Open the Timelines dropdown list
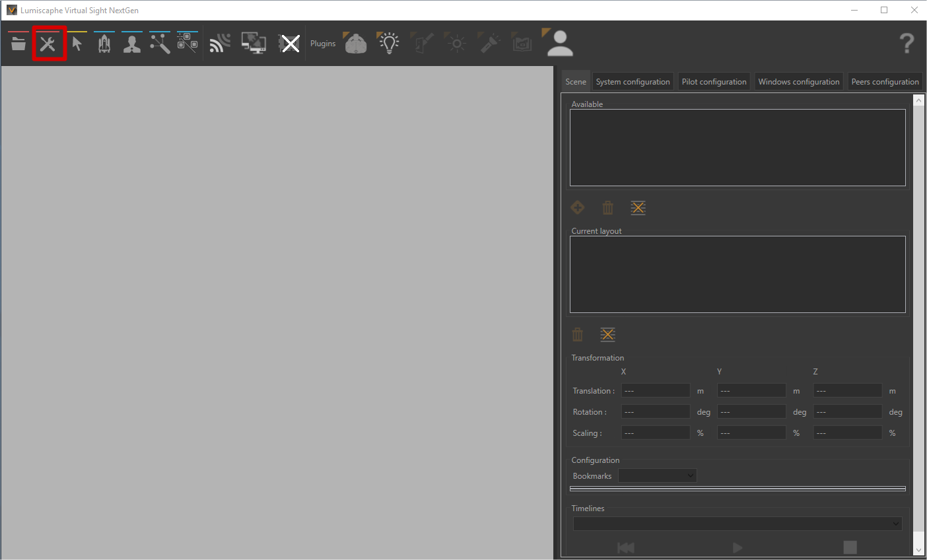Screen dimensions: 927x560 737,524
